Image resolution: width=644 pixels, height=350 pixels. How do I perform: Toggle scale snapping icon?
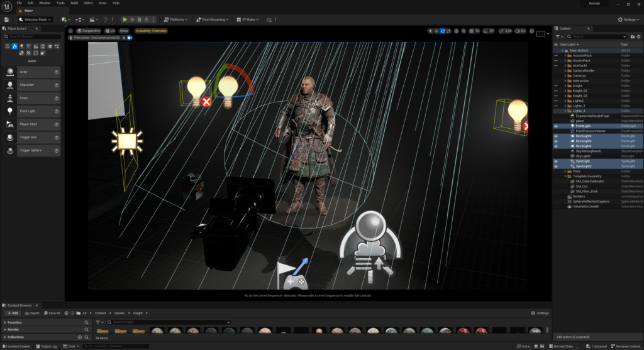[x=501, y=31]
